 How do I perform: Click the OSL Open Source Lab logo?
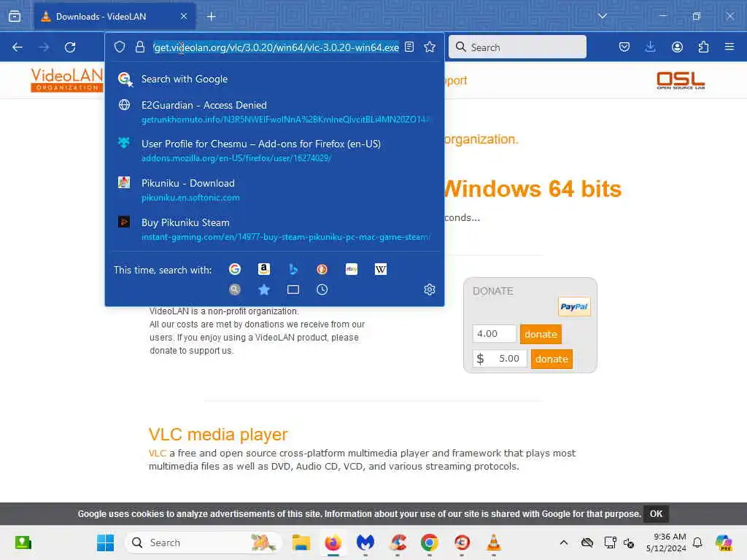point(681,80)
